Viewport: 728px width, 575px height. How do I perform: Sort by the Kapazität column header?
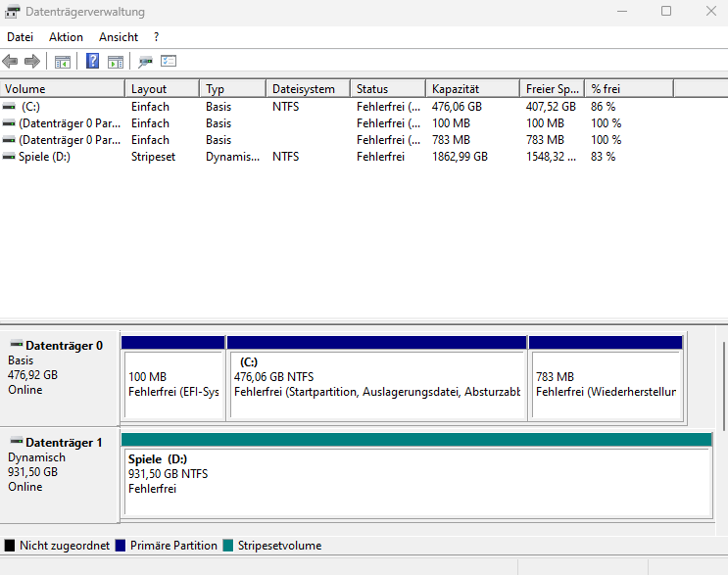pos(472,88)
